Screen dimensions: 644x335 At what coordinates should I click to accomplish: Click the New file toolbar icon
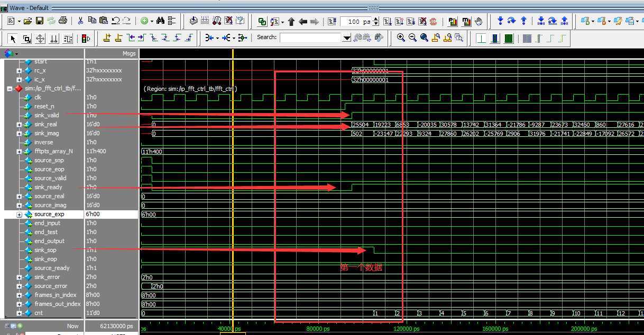pos(11,21)
